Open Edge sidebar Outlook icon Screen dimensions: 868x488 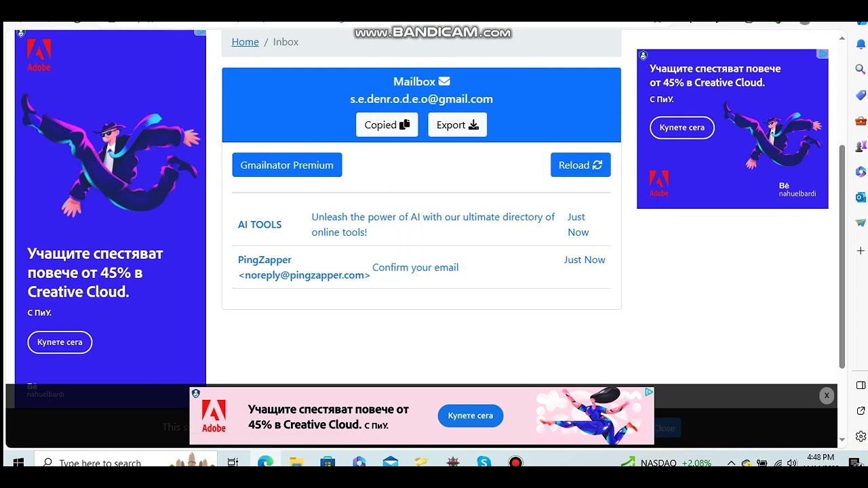861,197
